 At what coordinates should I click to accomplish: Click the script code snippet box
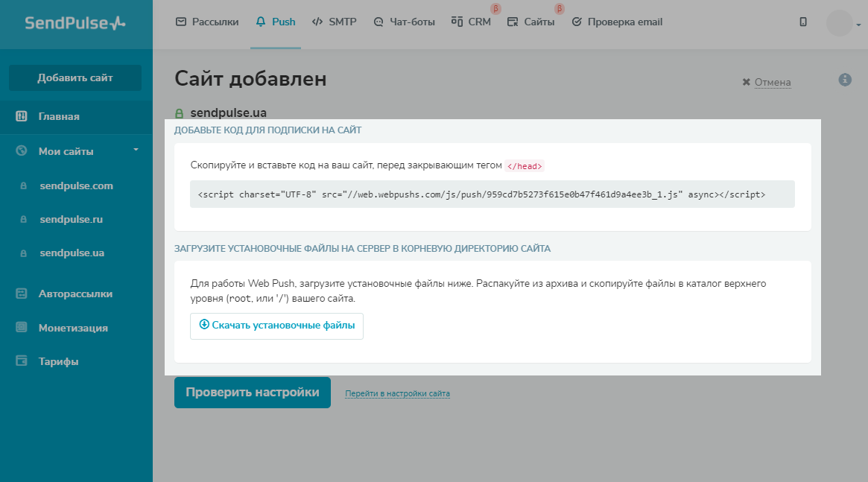click(492, 194)
